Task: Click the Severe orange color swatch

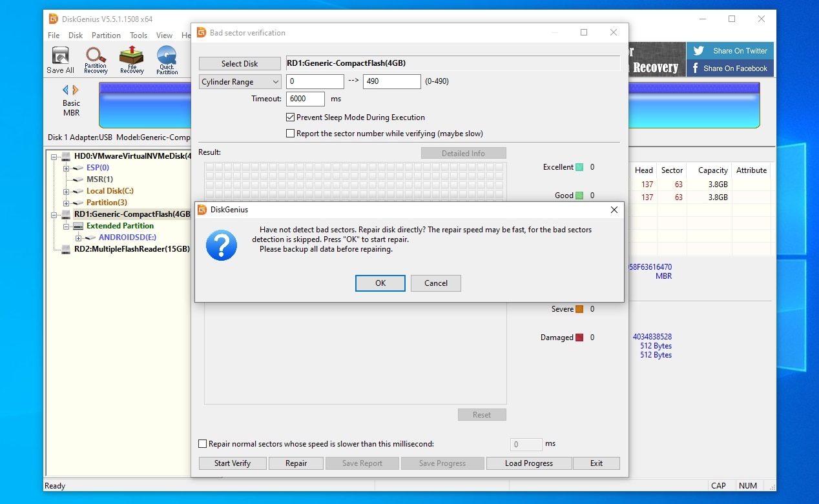Action: click(579, 309)
